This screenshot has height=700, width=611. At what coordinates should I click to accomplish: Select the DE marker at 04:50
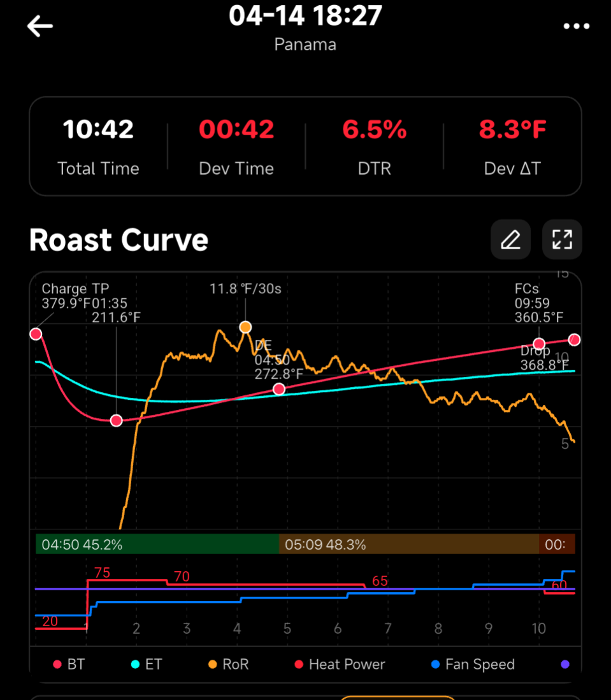point(279,390)
